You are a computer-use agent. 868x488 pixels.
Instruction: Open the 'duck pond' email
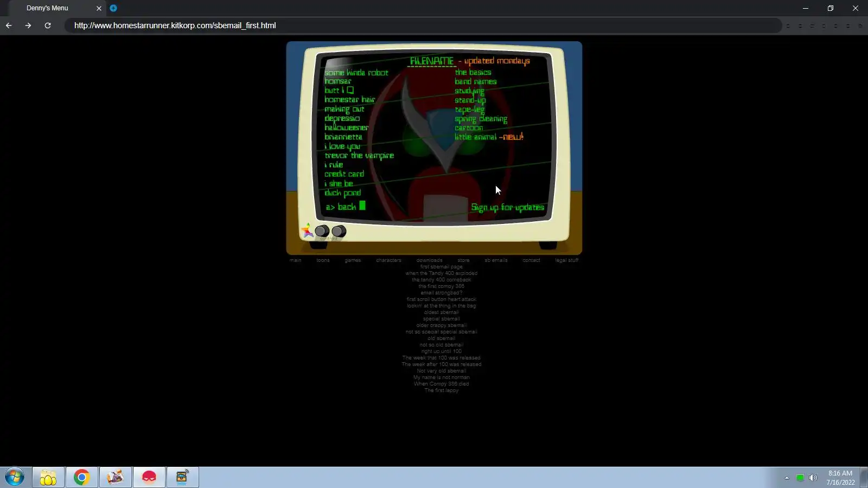[343, 193]
